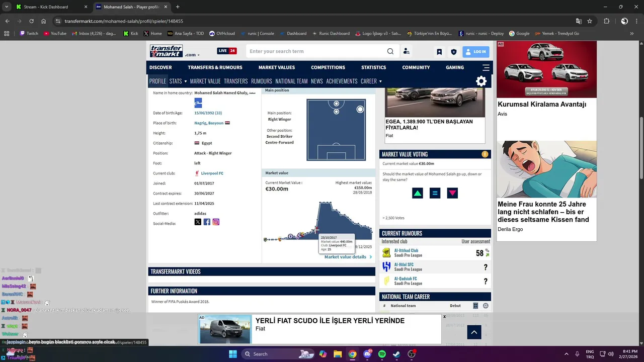This screenshot has height=362, width=644.
Task: Click the Windows Start button
Action: point(233,354)
